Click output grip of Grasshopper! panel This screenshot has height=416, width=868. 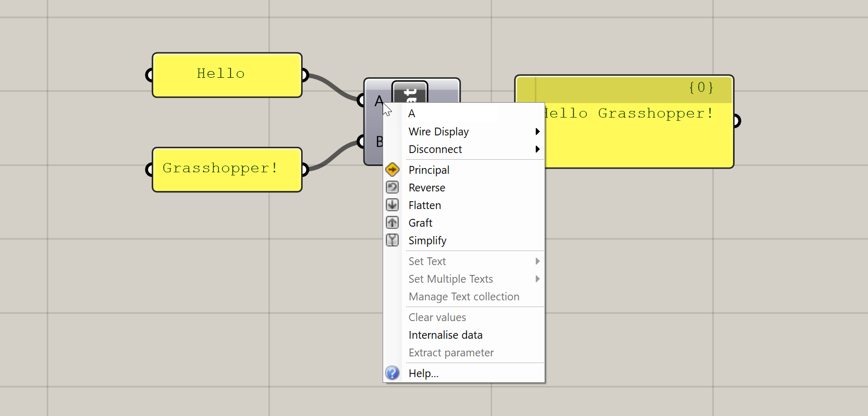[x=305, y=170]
